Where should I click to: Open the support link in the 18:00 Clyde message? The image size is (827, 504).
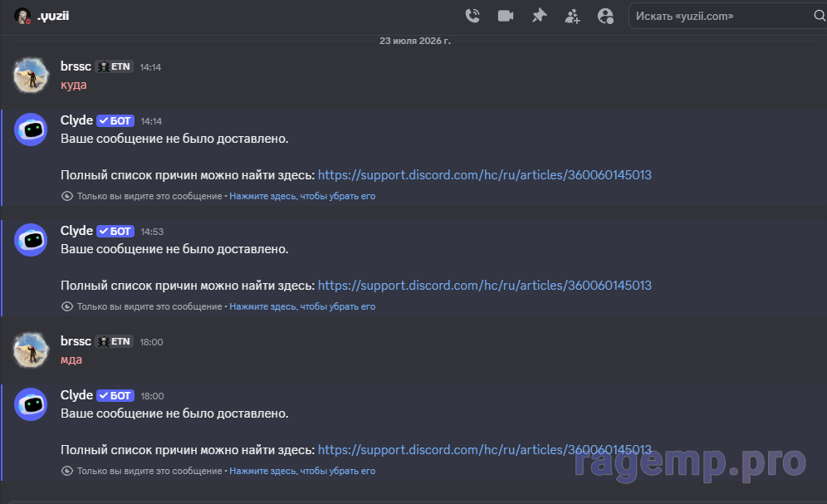pyautogui.click(x=485, y=450)
